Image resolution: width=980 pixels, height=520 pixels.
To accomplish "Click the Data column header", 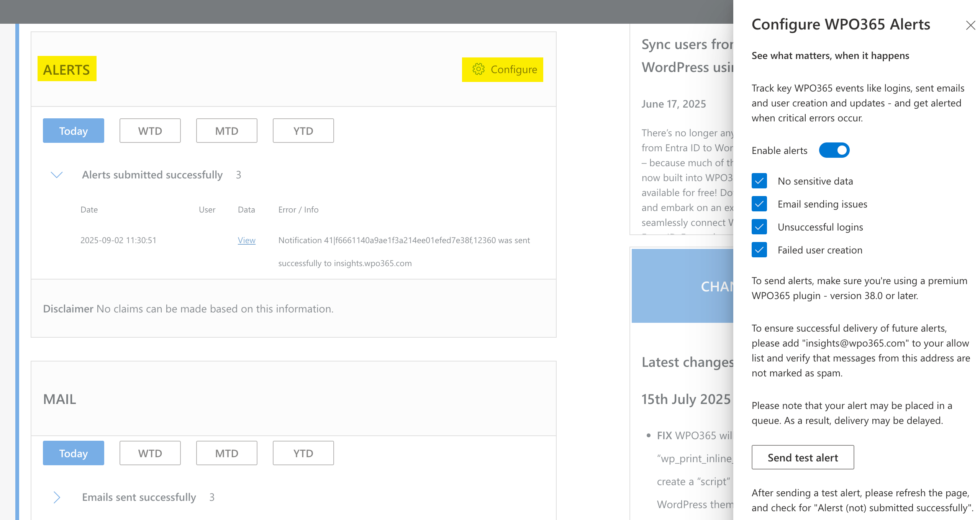I will tap(246, 210).
